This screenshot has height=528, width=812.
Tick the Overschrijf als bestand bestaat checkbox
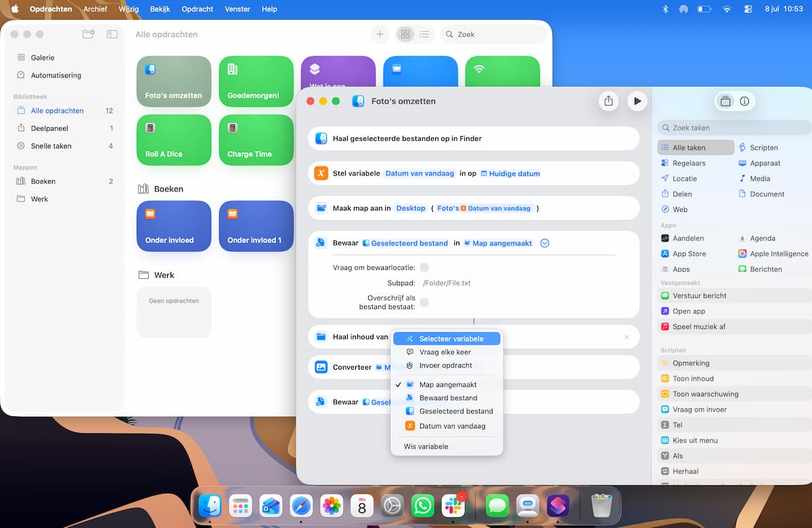click(424, 302)
